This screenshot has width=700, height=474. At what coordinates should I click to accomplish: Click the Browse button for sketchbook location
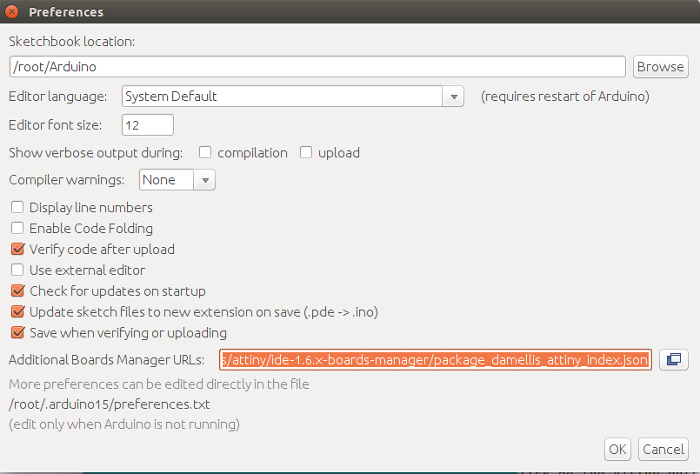[660, 67]
